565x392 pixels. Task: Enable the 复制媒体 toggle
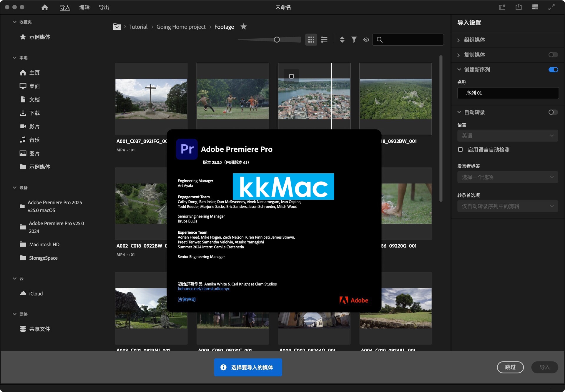click(x=553, y=55)
